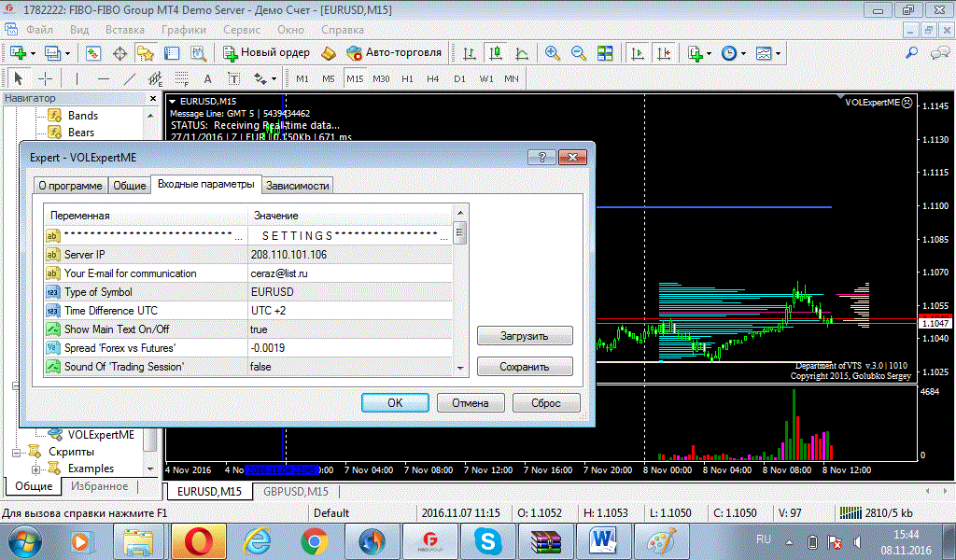Image resolution: width=956 pixels, height=560 pixels.
Task: Select the vertical line tool
Action: click(77, 78)
